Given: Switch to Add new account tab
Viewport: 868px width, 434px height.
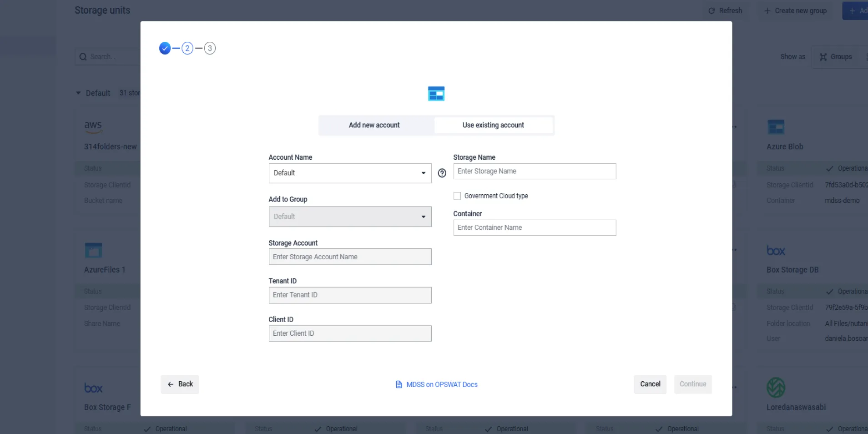Looking at the screenshot, I should click(x=374, y=125).
